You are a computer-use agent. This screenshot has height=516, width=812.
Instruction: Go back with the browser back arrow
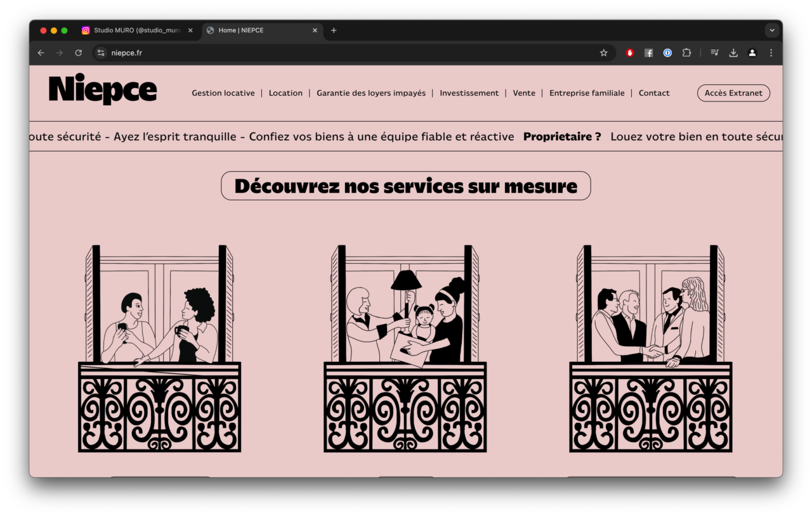(x=41, y=53)
